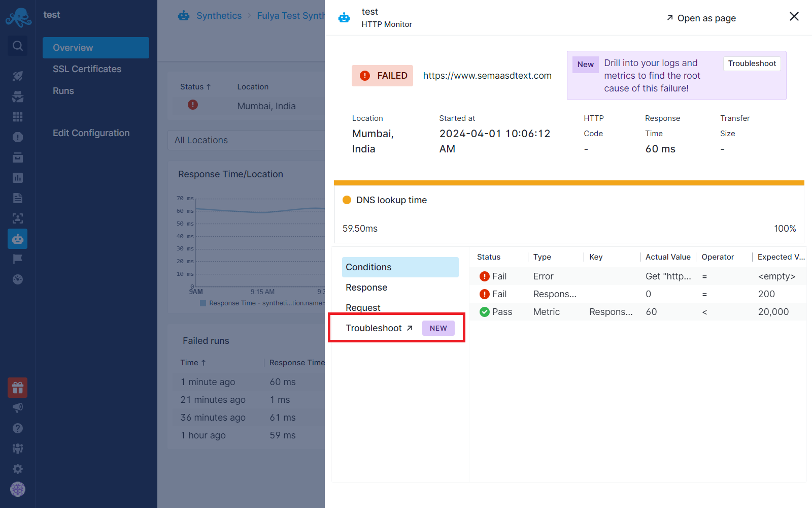Open the team members icon
This screenshot has height=508, width=812.
pyautogui.click(x=18, y=449)
